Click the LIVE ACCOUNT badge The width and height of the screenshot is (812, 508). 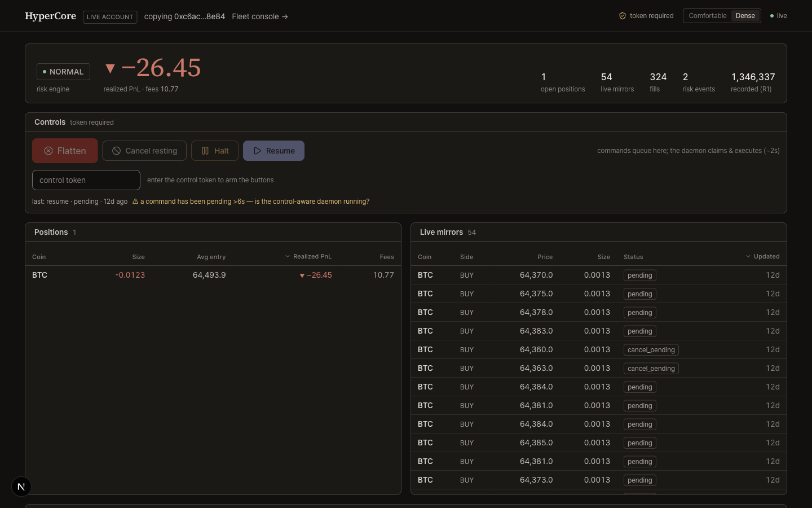(x=110, y=17)
